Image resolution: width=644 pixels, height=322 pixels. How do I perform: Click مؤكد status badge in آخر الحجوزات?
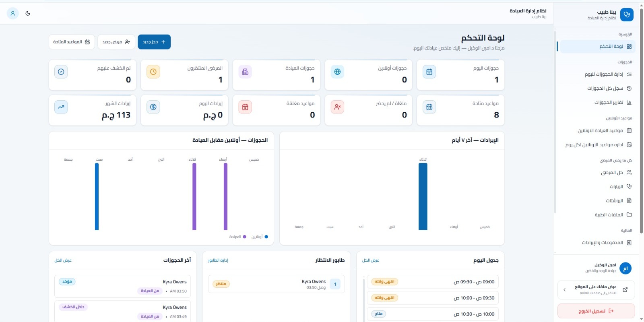click(67, 282)
